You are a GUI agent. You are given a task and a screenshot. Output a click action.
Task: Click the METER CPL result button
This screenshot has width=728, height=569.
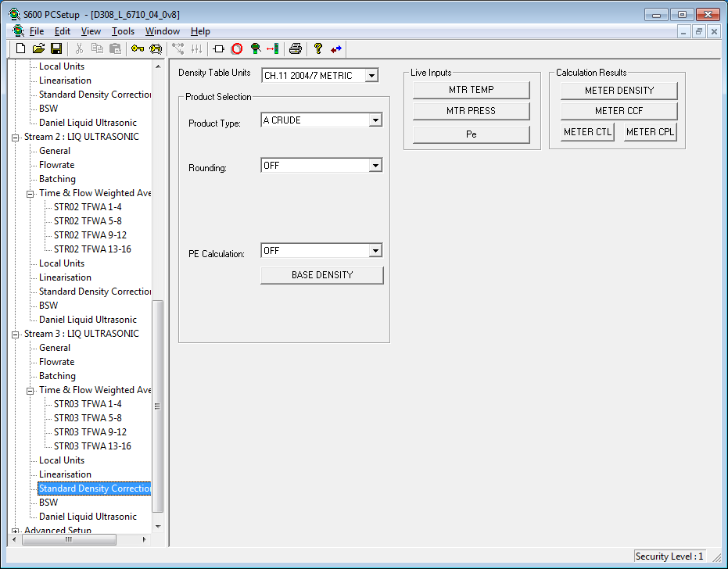point(650,132)
